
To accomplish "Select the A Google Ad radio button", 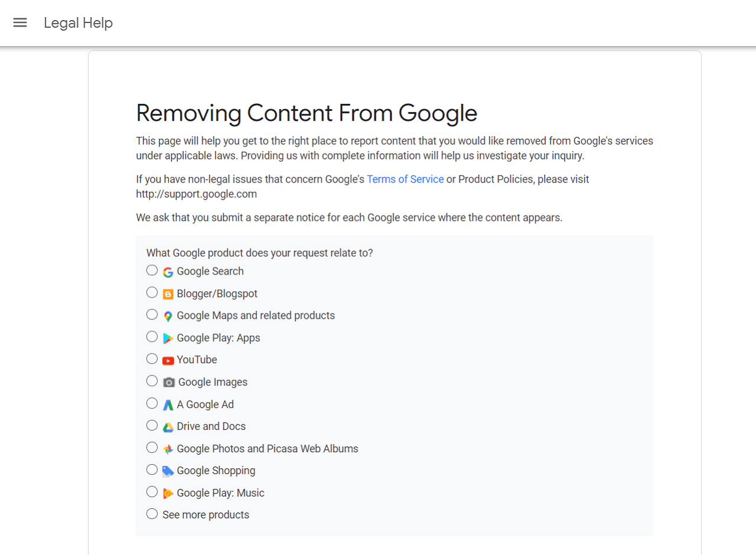I will coord(152,403).
